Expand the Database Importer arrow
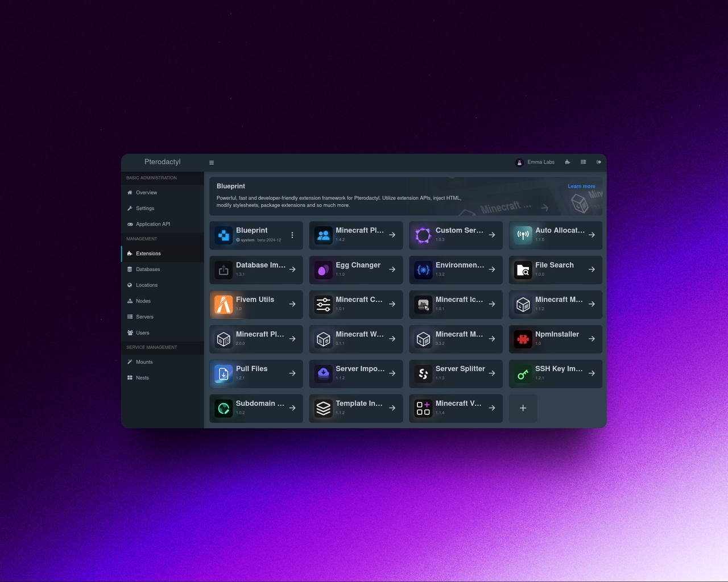The height and width of the screenshot is (582, 728). click(x=292, y=269)
